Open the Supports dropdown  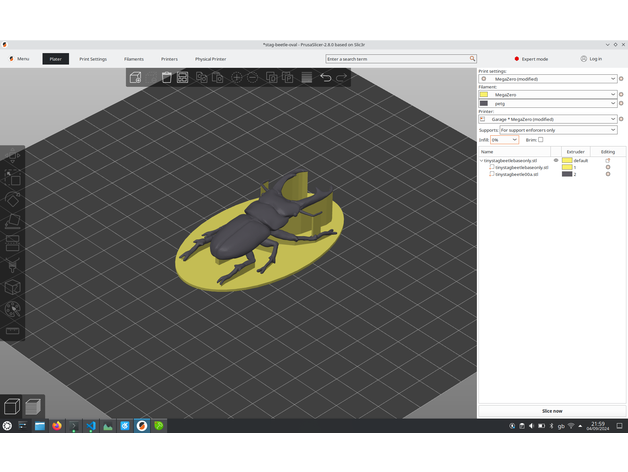pyautogui.click(x=557, y=130)
